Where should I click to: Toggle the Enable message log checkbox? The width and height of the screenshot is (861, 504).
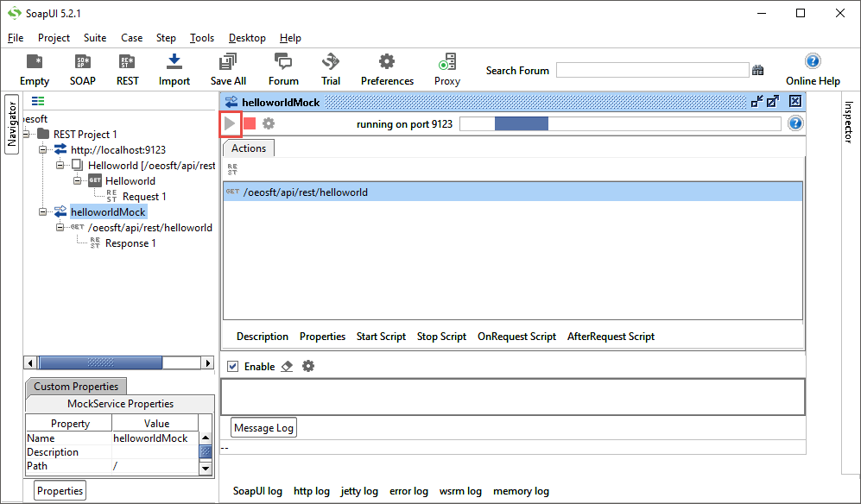[233, 366]
